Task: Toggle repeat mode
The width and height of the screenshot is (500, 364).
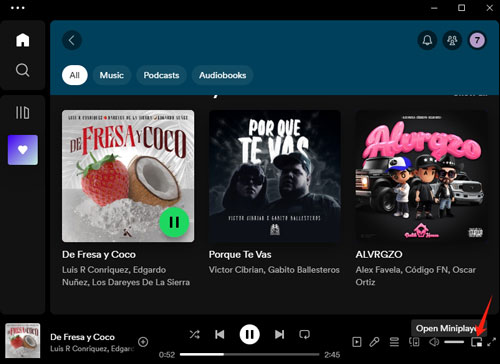Action: point(304,334)
